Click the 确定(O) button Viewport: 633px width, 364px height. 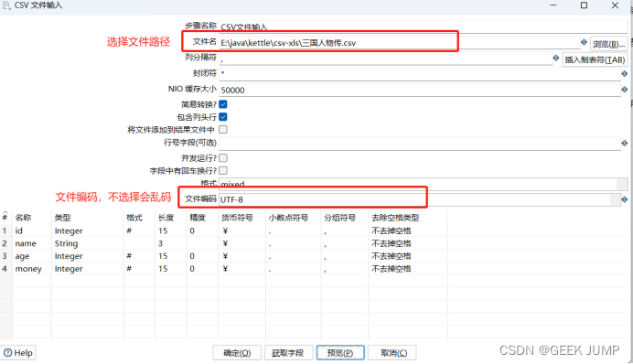tap(237, 353)
